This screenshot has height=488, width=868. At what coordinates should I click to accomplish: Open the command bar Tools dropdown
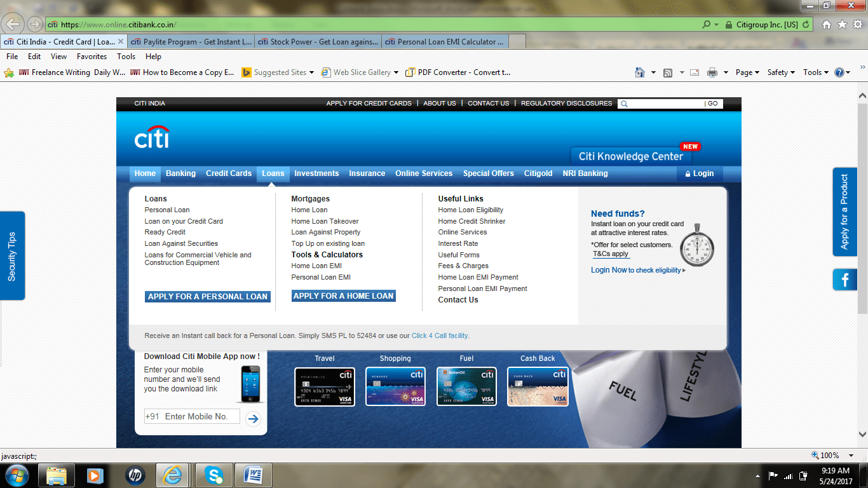[816, 72]
